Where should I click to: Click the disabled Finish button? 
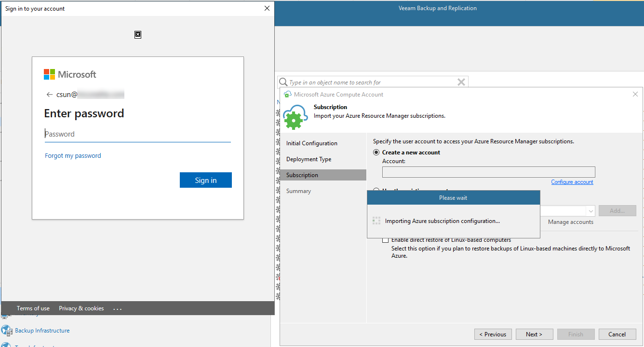click(576, 334)
